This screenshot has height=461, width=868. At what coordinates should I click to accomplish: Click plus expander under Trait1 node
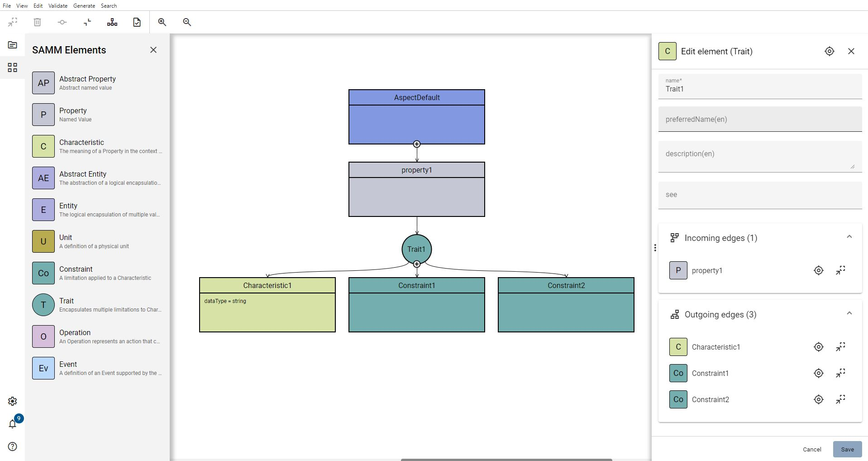pyautogui.click(x=417, y=264)
